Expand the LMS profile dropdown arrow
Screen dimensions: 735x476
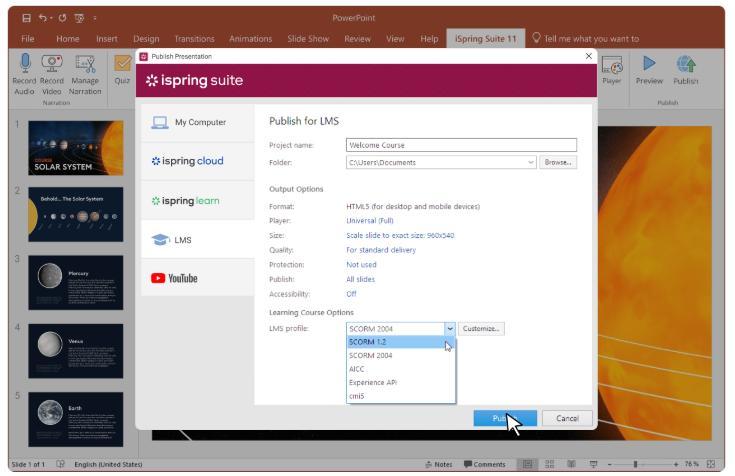(x=450, y=328)
